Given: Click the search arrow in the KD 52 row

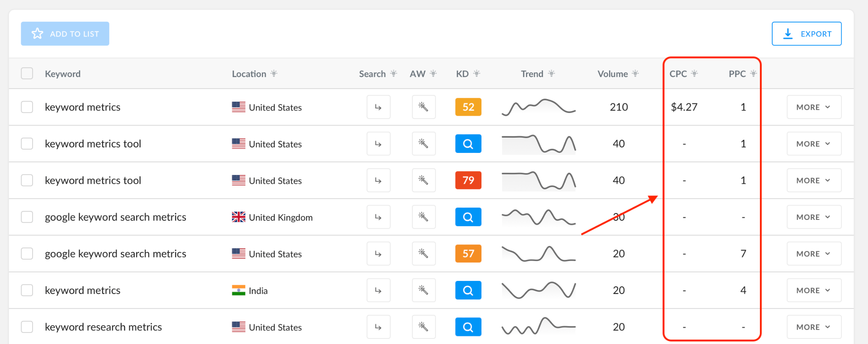Looking at the screenshot, I should point(378,107).
